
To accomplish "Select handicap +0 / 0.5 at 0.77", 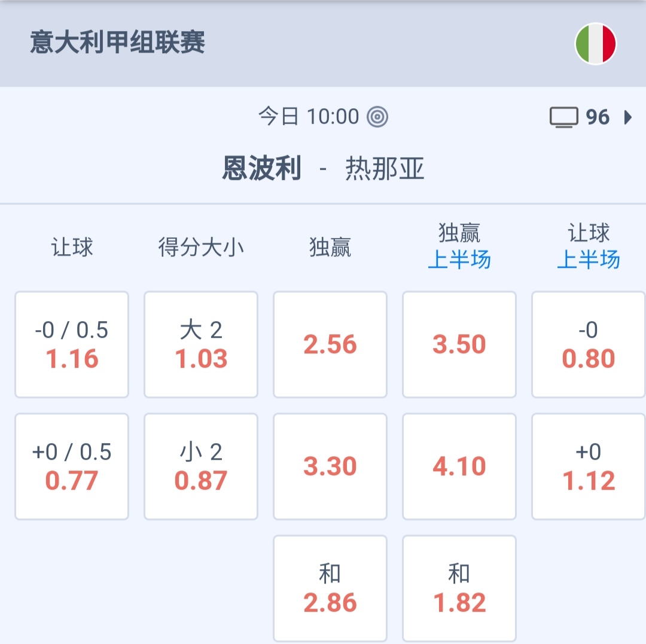I will coord(72,466).
